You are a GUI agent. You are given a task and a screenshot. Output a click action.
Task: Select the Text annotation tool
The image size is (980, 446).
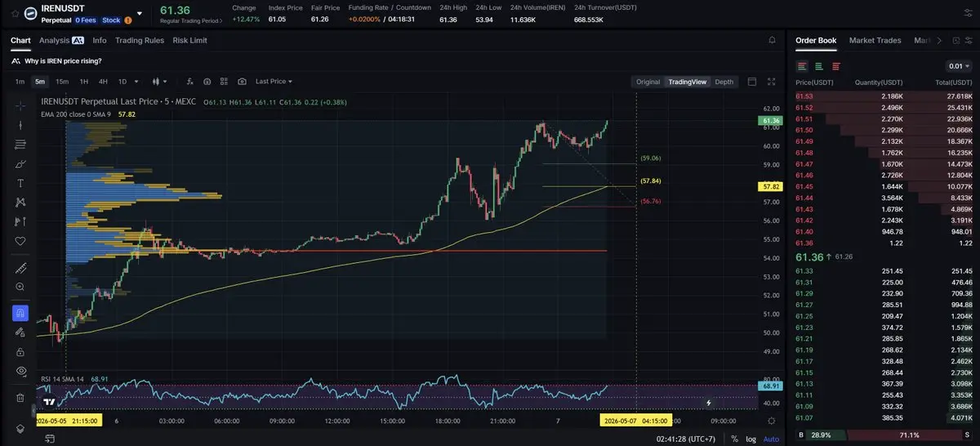pos(20,183)
